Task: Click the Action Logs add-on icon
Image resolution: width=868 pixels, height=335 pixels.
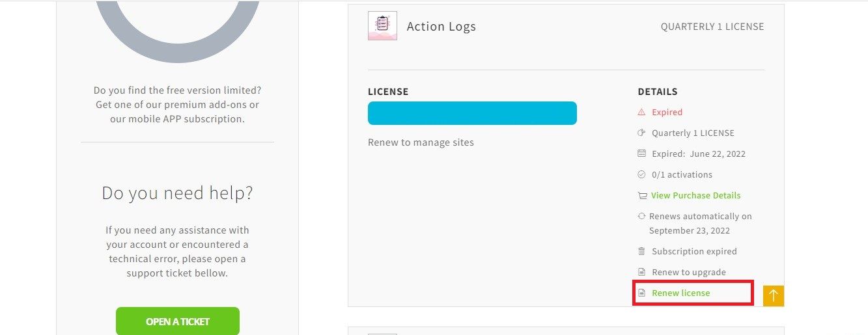Action: click(382, 26)
